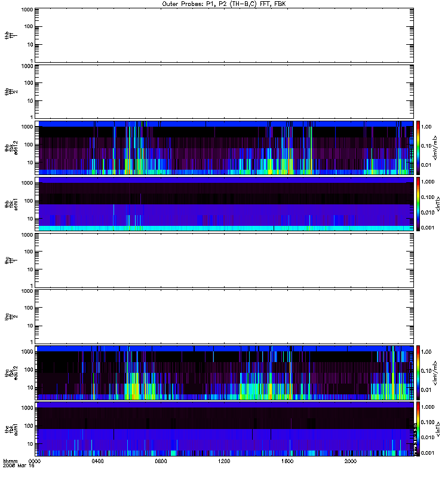The width and height of the screenshot is (448, 478).
Task: Click the '10' tick of the thb edc12 panel
Action: pos(30,163)
